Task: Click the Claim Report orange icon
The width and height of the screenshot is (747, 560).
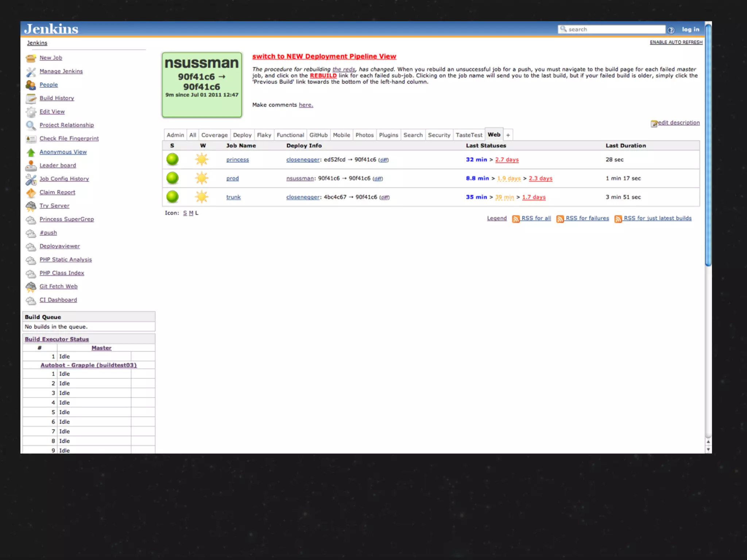Action: click(31, 192)
